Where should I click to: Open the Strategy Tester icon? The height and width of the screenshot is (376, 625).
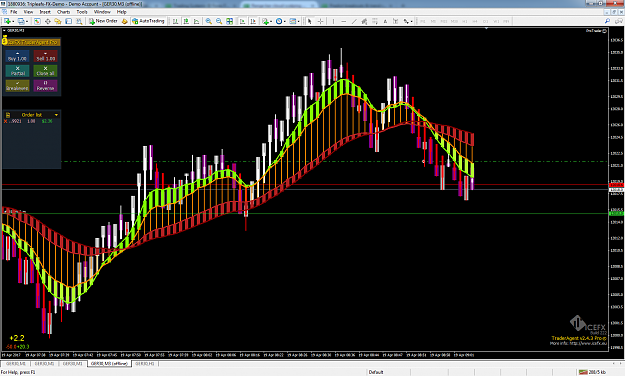[x=79, y=21]
